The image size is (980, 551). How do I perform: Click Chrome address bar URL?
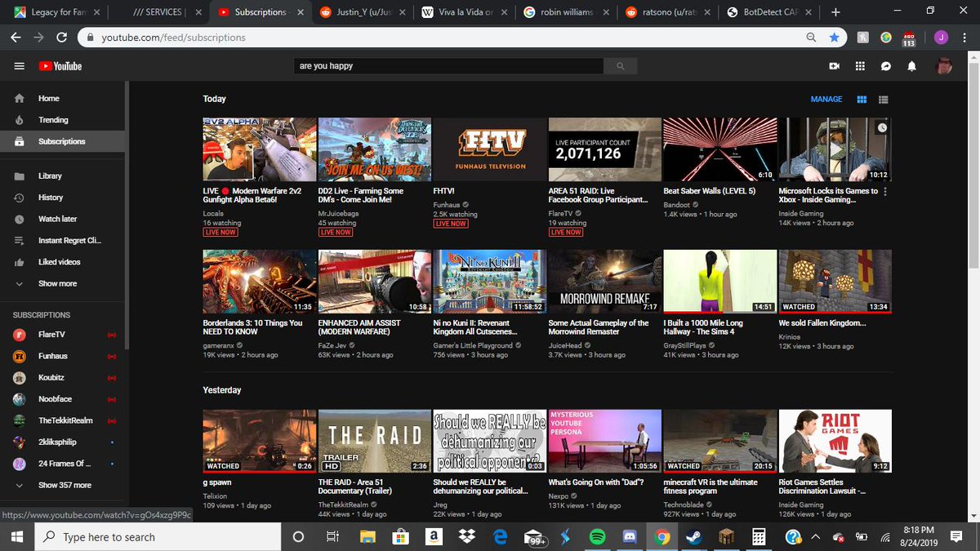[x=173, y=38]
